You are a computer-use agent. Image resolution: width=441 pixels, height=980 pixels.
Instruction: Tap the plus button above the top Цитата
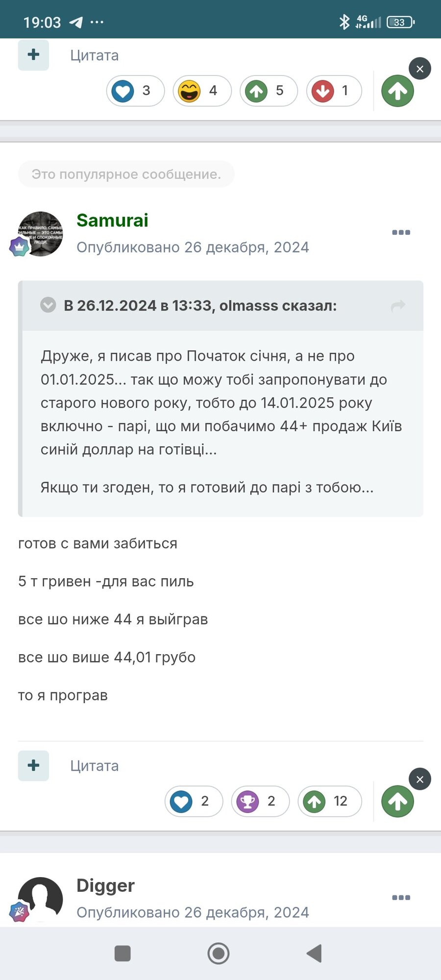pyautogui.click(x=33, y=55)
